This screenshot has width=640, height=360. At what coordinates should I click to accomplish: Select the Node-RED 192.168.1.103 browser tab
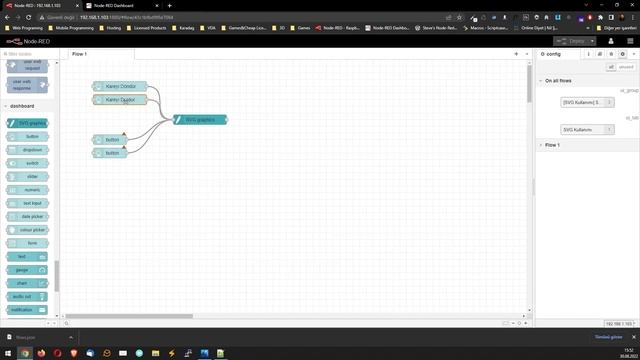[41, 6]
